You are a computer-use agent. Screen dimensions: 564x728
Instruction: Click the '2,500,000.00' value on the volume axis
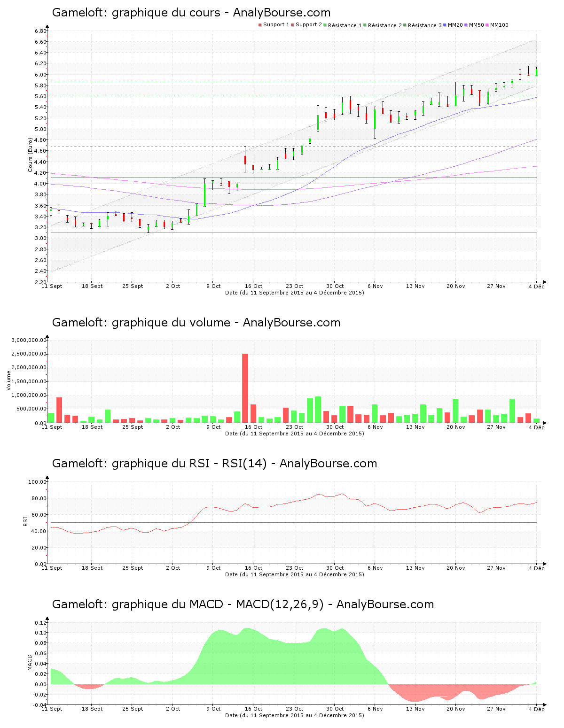(29, 354)
